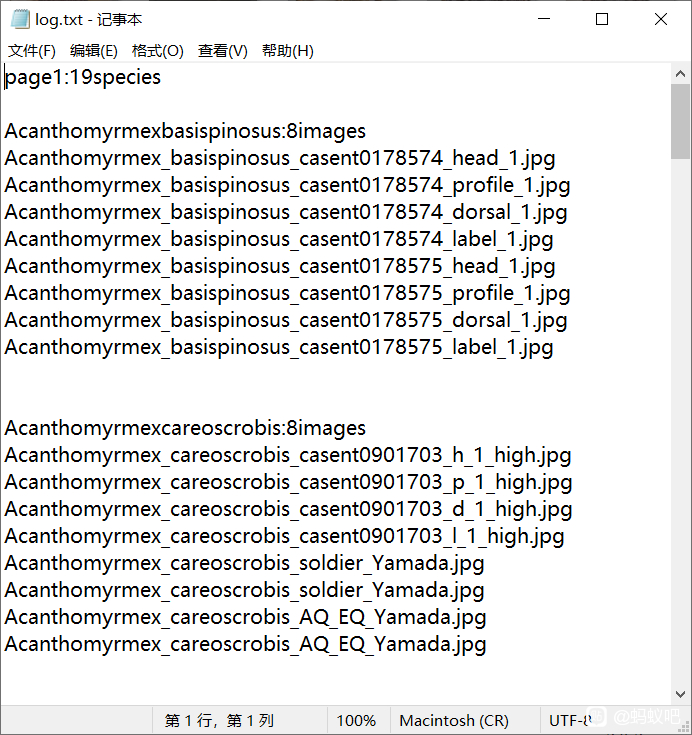Image resolution: width=692 pixels, height=735 pixels.
Task: Open the 文件(F) menu
Action: (32, 51)
